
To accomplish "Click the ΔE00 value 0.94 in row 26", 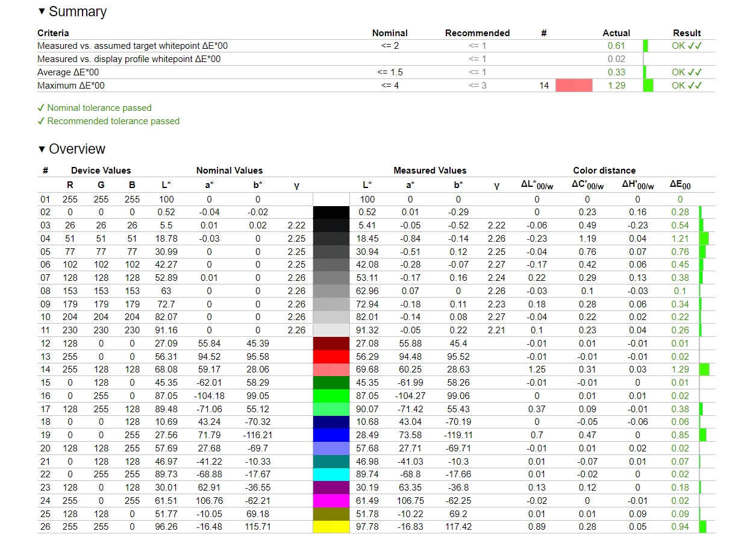I will (x=680, y=527).
